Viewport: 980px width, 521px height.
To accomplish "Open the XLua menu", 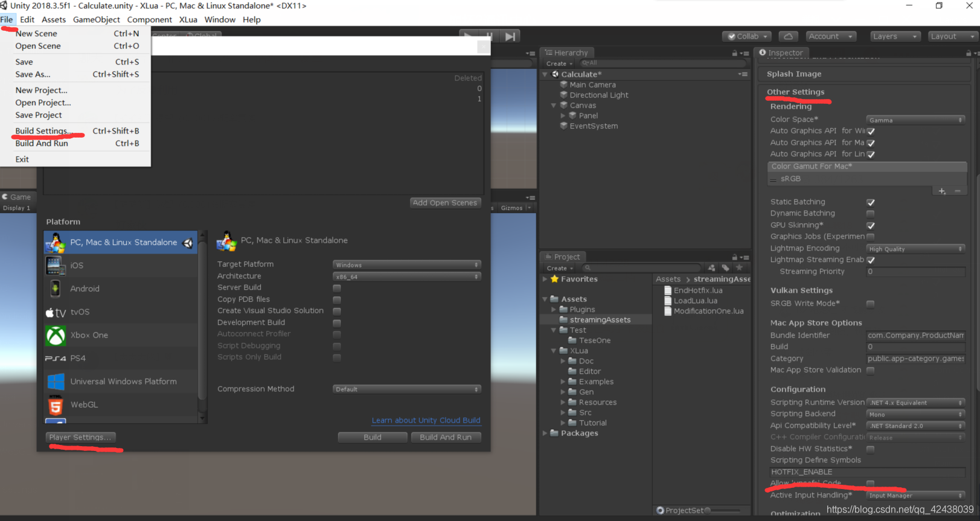I will 188,19.
